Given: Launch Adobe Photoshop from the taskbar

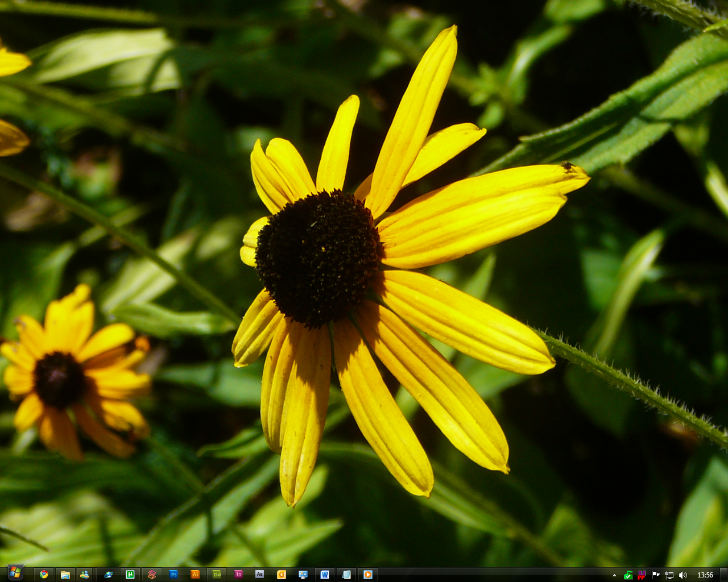Looking at the screenshot, I should [173, 575].
